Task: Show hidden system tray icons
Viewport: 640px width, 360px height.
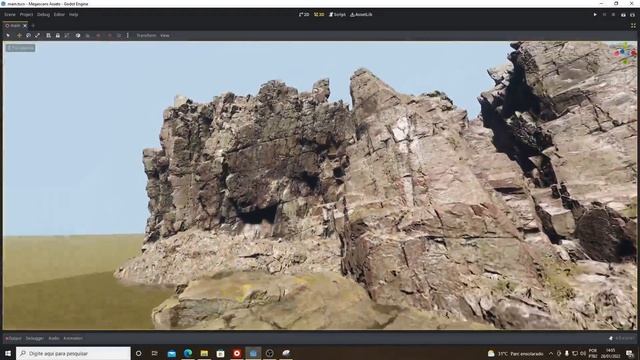Action: pyautogui.click(x=551, y=353)
